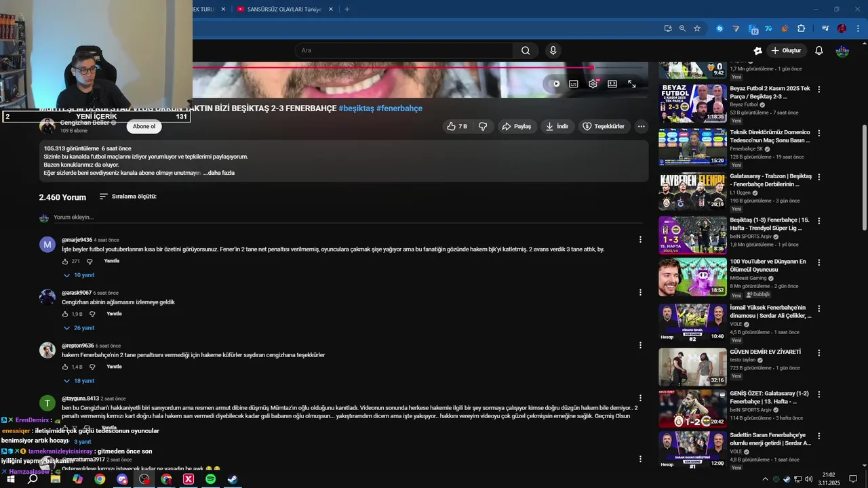The image size is (868, 488).
Task: Open Spotify from the taskbar
Action: coord(210,479)
